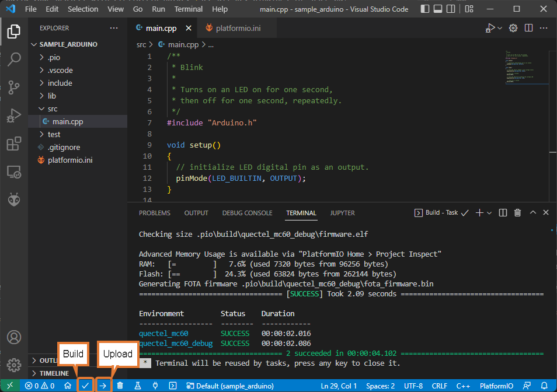The image size is (557, 392).
Task: Click the Serial Monitor plug icon
Action: [x=155, y=386]
